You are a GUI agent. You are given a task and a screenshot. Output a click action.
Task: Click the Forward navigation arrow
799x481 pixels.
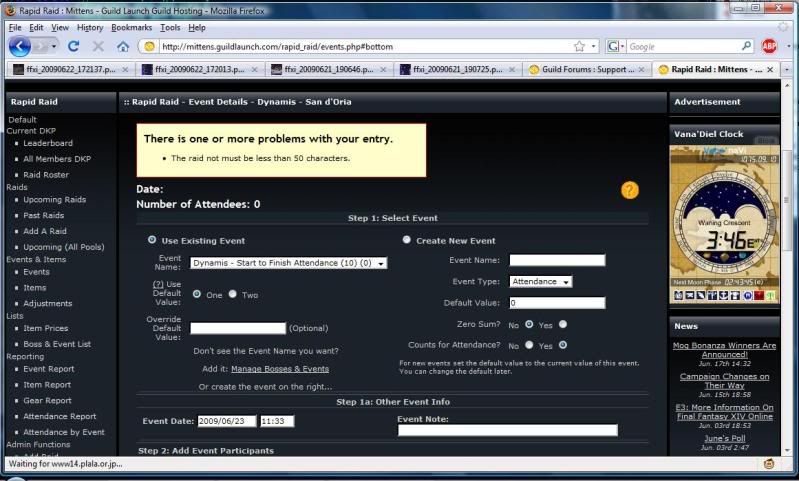[42, 46]
